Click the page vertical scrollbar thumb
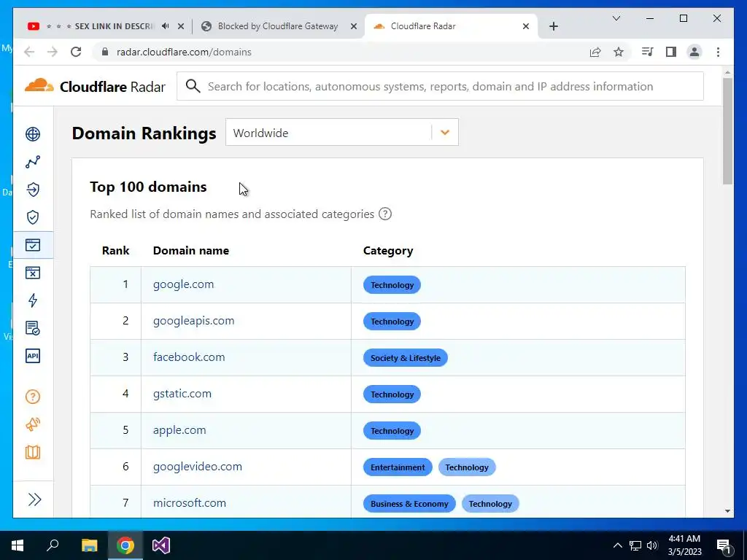Screen dimensions: 747x560 pos(727,131)
